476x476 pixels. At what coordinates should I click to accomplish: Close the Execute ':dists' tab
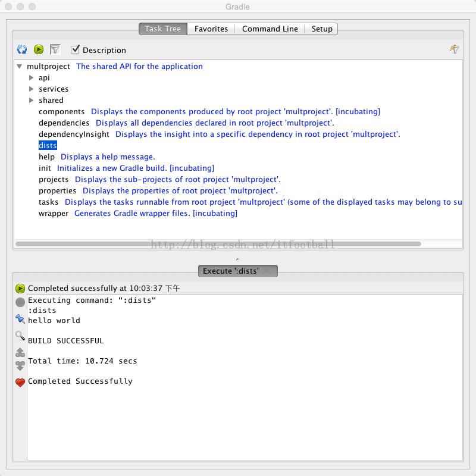pyautogui.click(x=267, y=271)
